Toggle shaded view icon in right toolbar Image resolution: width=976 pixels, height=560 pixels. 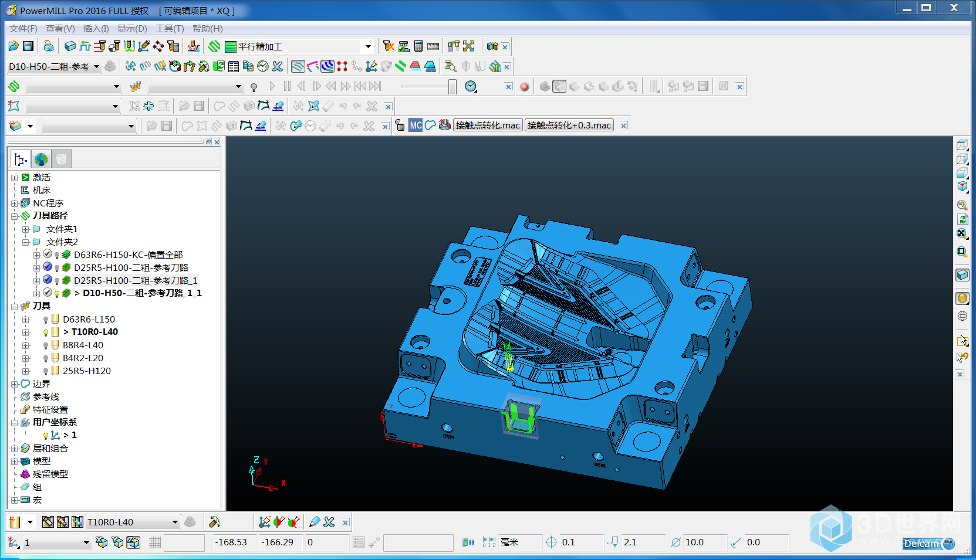(x=962, y=274)
